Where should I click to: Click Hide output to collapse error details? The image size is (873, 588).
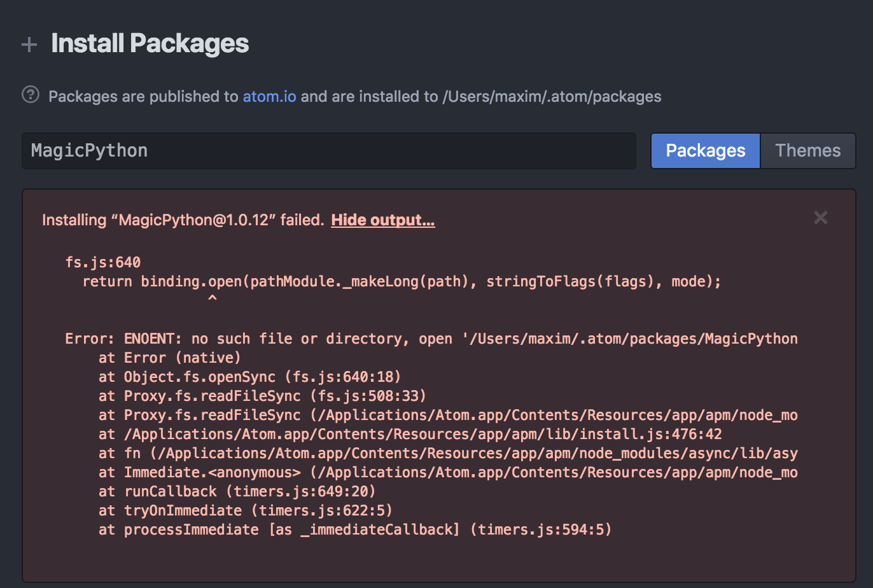(x=382, y=220)
